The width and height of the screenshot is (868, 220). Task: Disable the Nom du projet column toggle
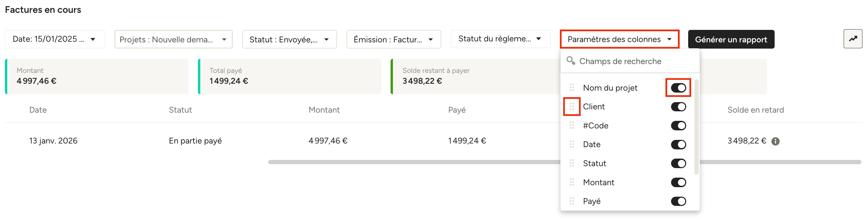click(x=678, y=88)
